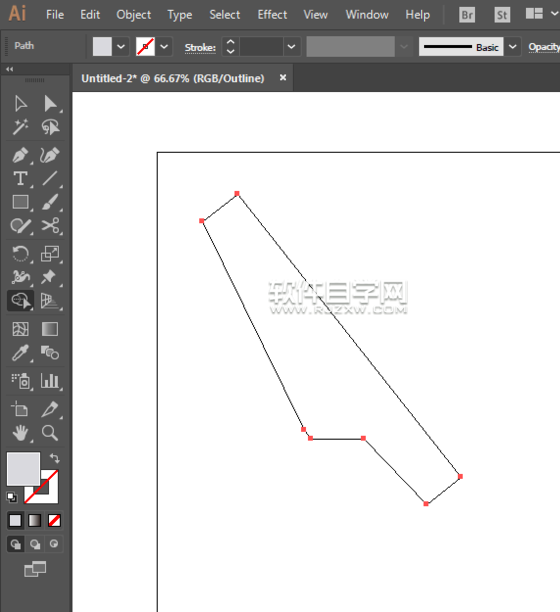Click the Stroke panel link
This screenshot has height=612, width=560.
pyautogui.click(x=200, y=48)
